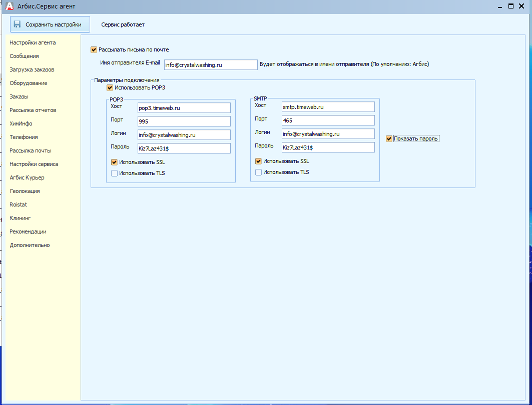The image size is (532, 405).
Task: Click the POP3 Хост input field
Action: coord(184,108)
